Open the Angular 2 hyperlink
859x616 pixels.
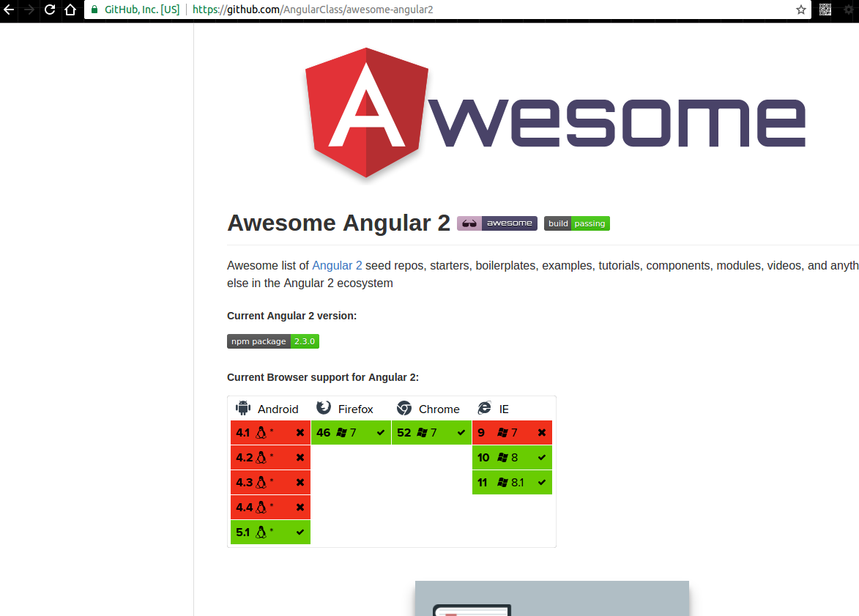point(337,265)
